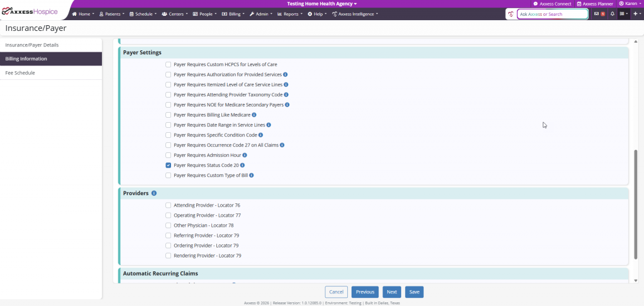Open Axxess Connect chat

point(552,4)
